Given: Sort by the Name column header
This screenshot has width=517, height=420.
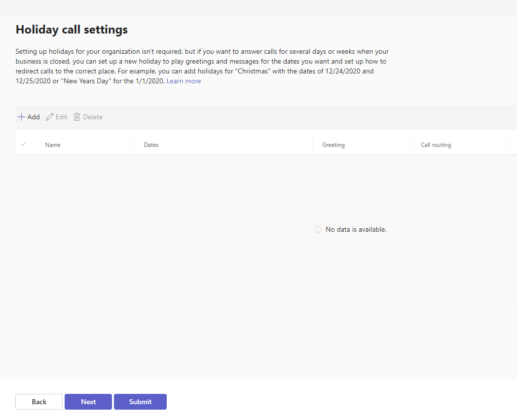Looking at the screenshot, I should 53,145.
